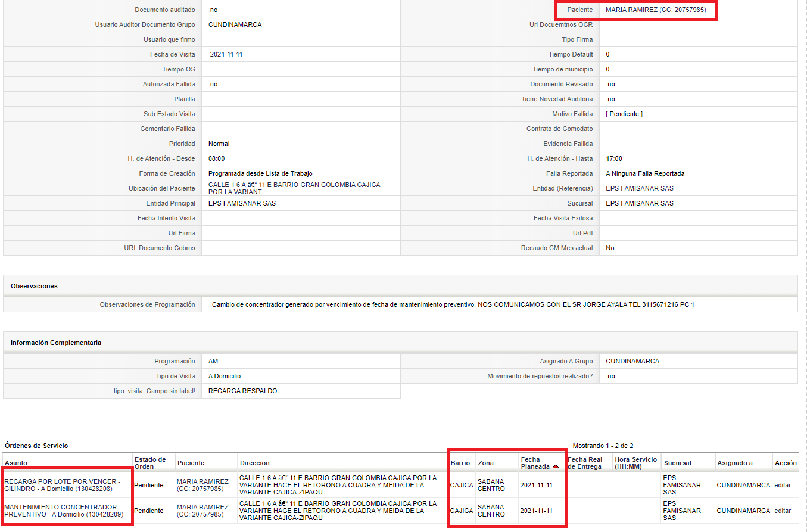Click the Mostrando 1 - 2 de 2 text
This screenshot has height=532, width=807.
[603, 446]
